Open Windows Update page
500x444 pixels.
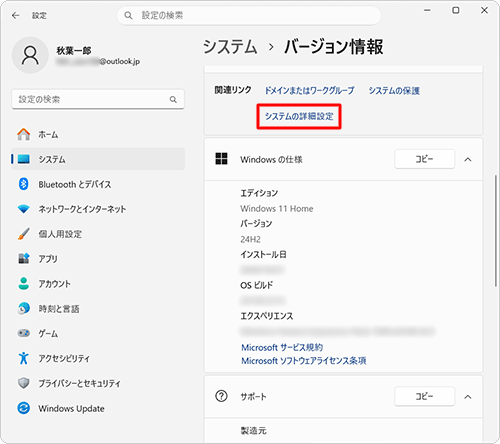tap(98, 408)
